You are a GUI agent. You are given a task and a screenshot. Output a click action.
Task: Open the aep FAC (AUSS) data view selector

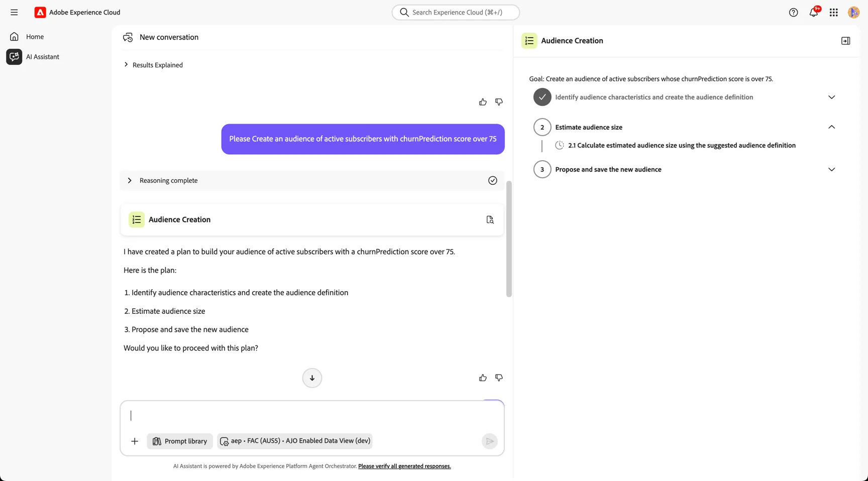tap(295, 441)
